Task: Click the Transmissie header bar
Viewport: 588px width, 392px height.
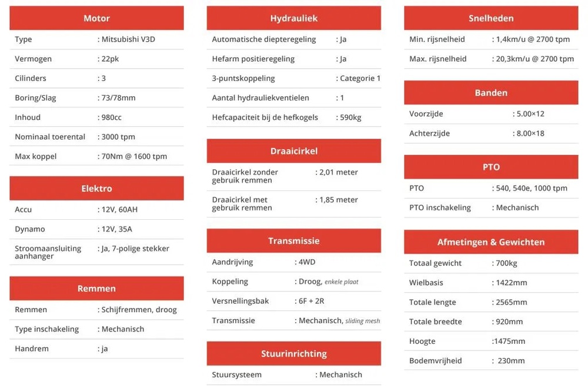Action: [x=293, y=240]
